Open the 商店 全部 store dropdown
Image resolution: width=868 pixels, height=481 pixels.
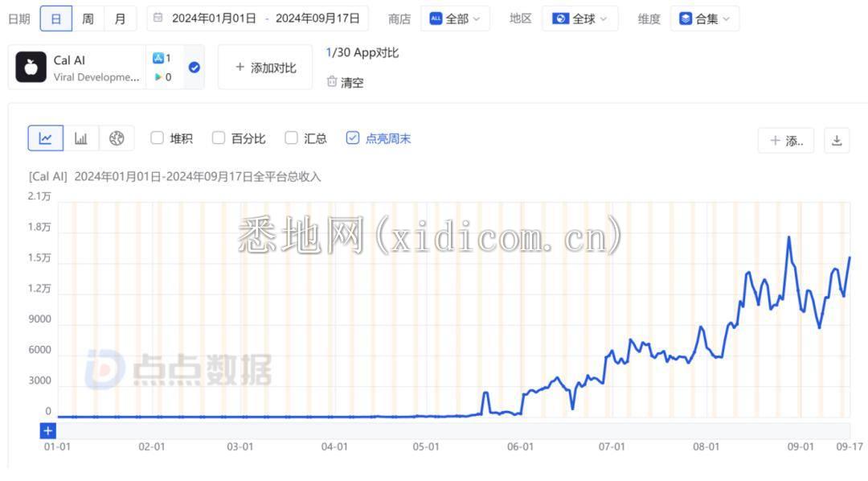(x=454, y=18)
